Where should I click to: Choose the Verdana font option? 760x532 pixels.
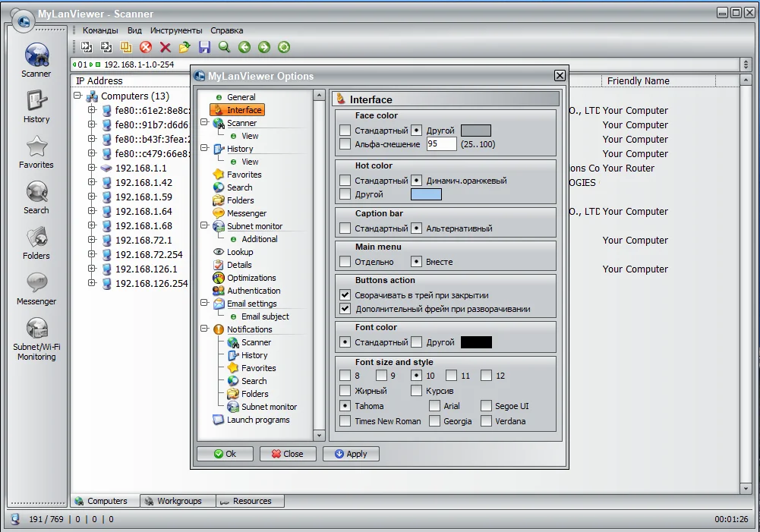486,421
